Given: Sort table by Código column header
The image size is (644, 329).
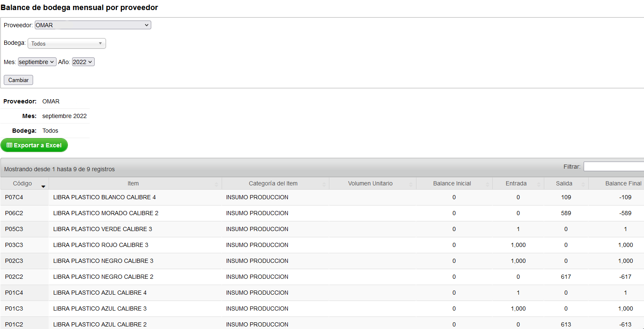Looking at the screenshot, I should [25, 183].
